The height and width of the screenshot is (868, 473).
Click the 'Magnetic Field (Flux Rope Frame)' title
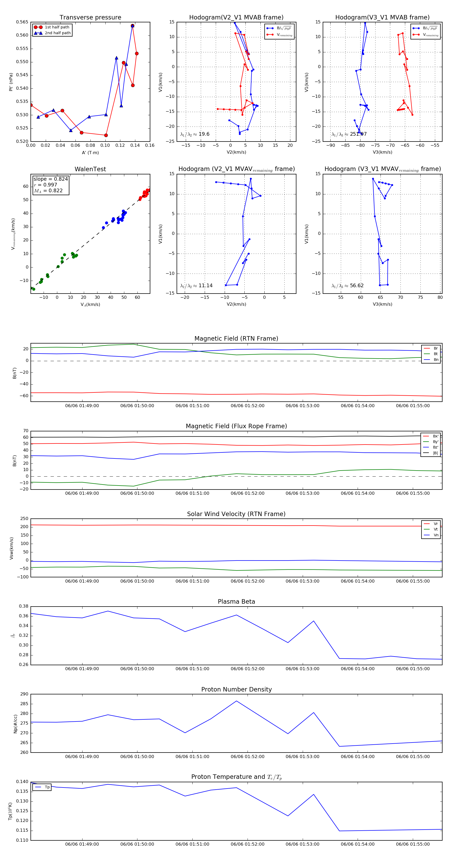(236, 426)
